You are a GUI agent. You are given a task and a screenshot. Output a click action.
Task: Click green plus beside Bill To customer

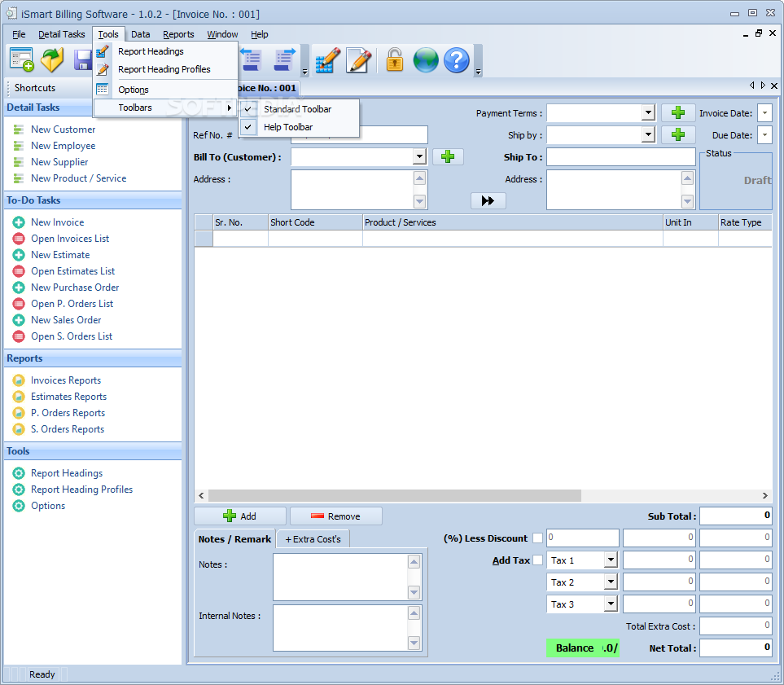pos(448,156)
